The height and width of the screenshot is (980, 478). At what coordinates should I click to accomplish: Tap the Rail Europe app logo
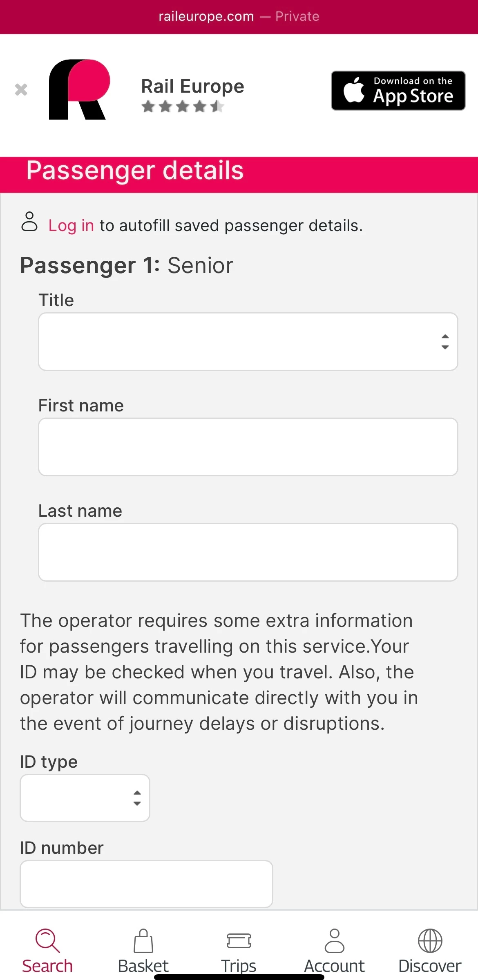[x=79, y=89]
